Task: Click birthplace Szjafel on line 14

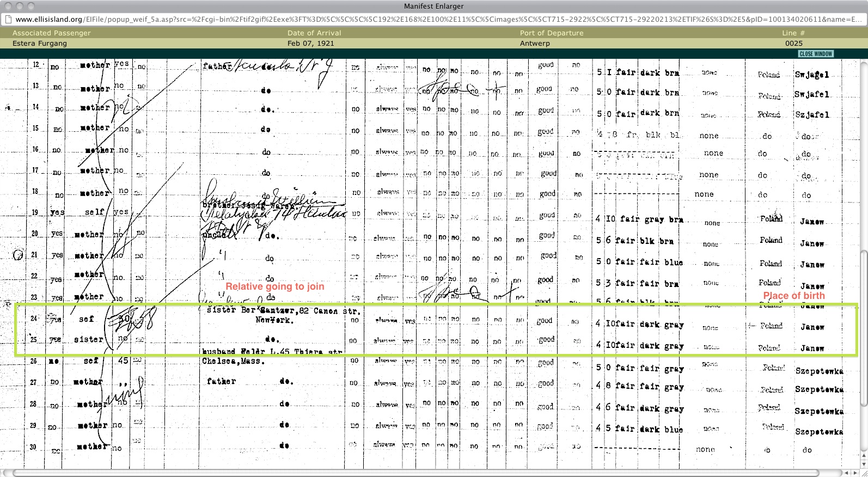Action: click(812, 115)
